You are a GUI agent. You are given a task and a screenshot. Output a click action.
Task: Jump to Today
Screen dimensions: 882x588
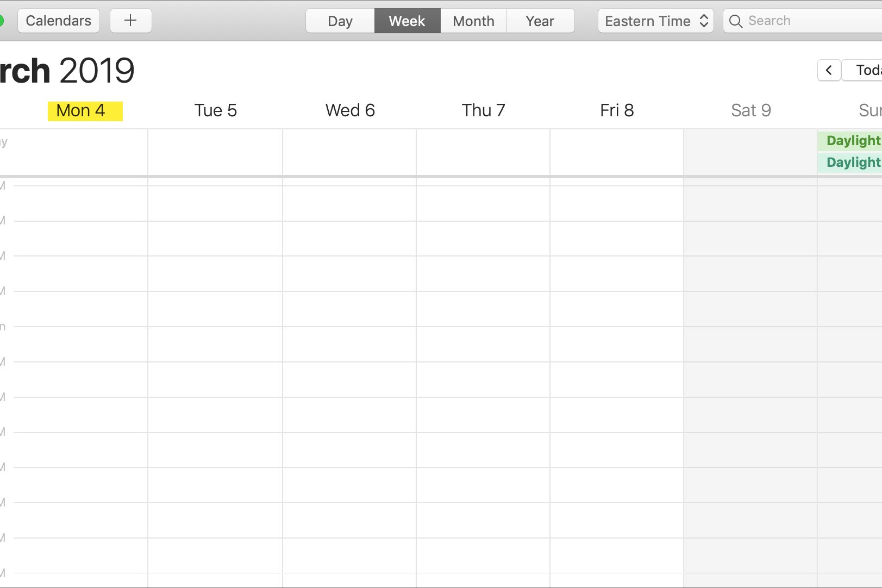pyautogui.click(x=867, y=70)
